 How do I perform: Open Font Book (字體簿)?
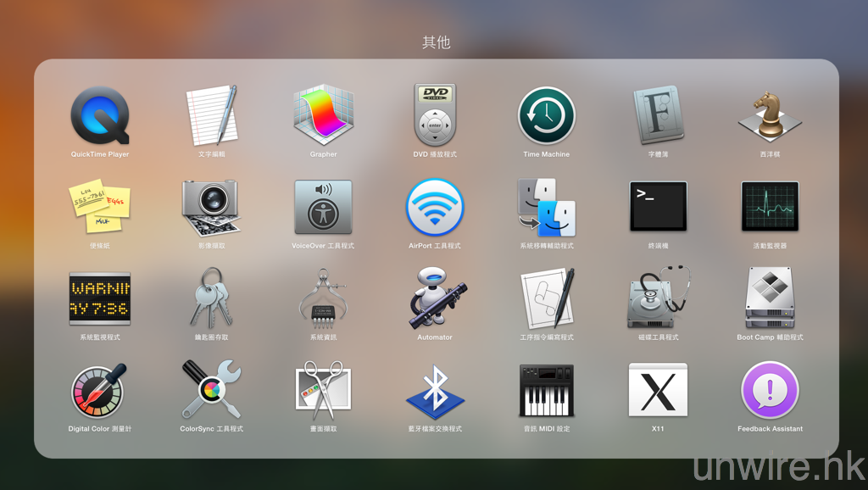pos(658,115)
